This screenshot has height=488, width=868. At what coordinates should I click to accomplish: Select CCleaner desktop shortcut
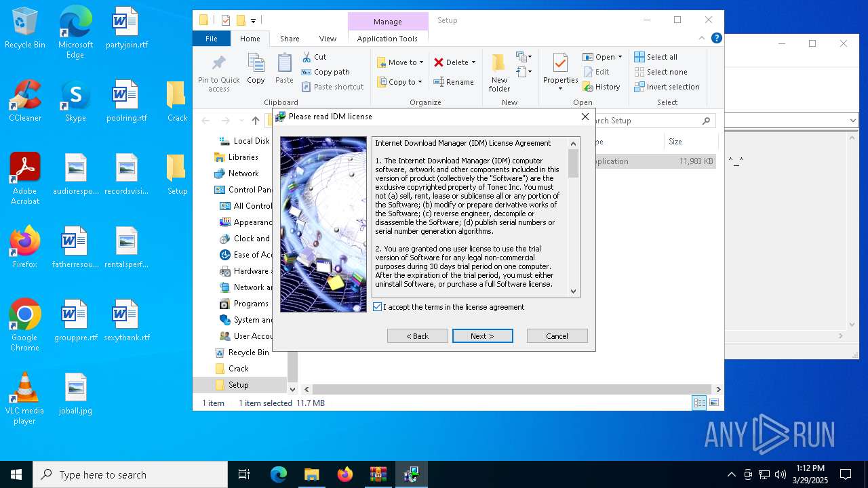[x=25, y=101]
